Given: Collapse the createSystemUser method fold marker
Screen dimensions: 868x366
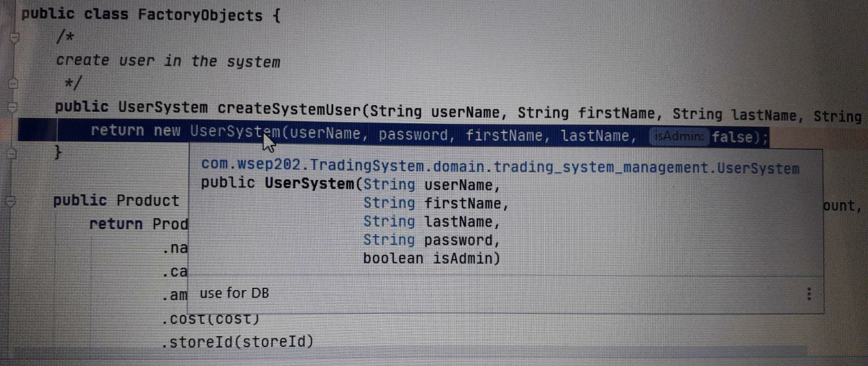Looking at the screenshot, I should tap(13, 107).
